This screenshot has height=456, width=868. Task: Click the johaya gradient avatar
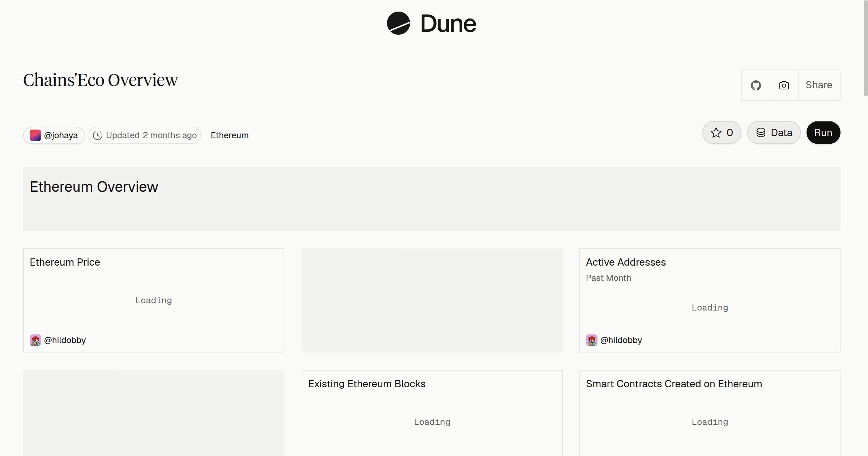click(x=35, y=135)
